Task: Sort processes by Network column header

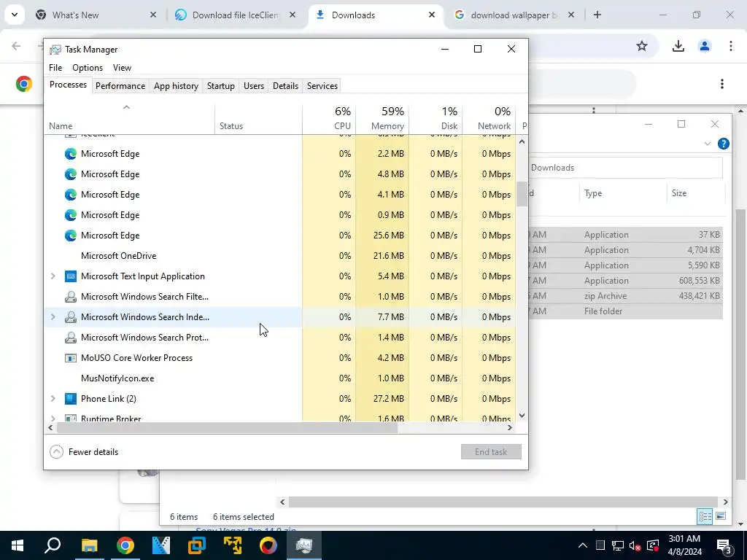Action: (489, 118)
